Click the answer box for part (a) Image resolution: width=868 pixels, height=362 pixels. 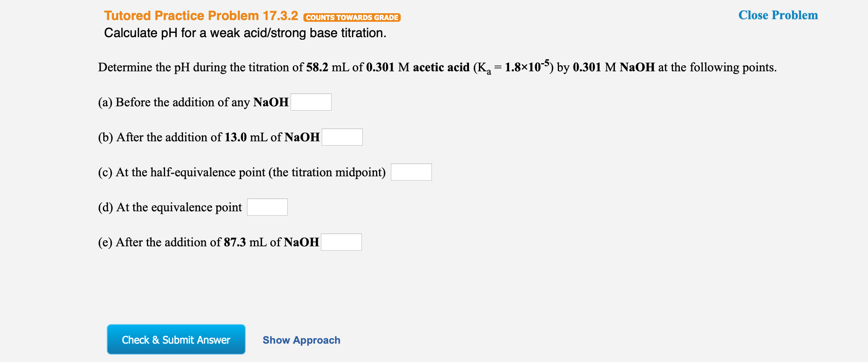(x=311, y=102)
